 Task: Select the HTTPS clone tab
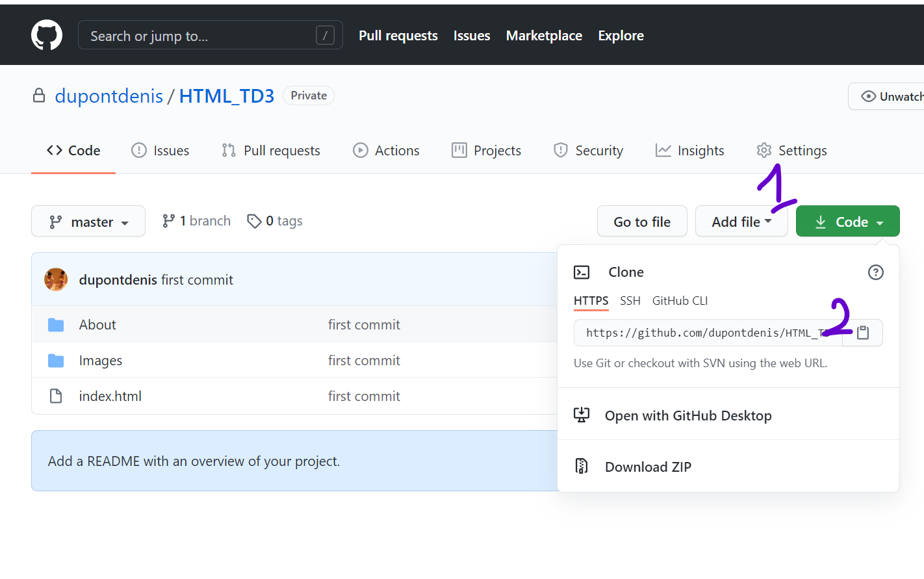coord(591,301)
